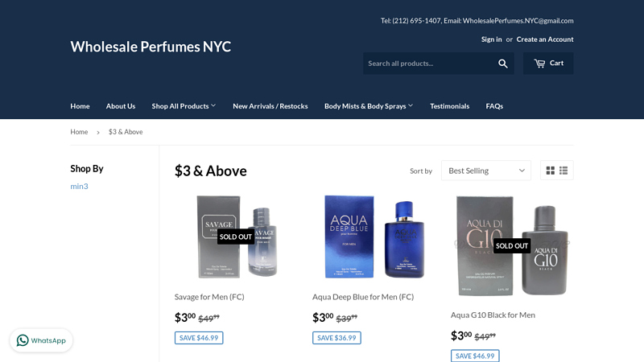Click the Sign in link
Screen dimensions: 644x362
click(491, 39)
